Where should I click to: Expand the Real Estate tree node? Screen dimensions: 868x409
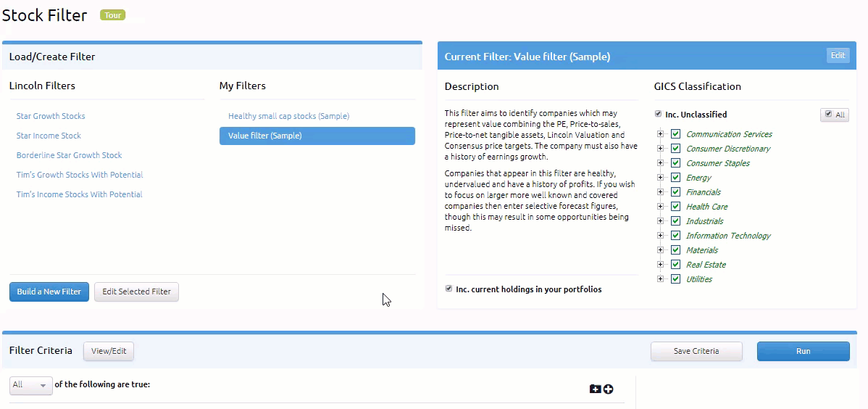[660, 265]
